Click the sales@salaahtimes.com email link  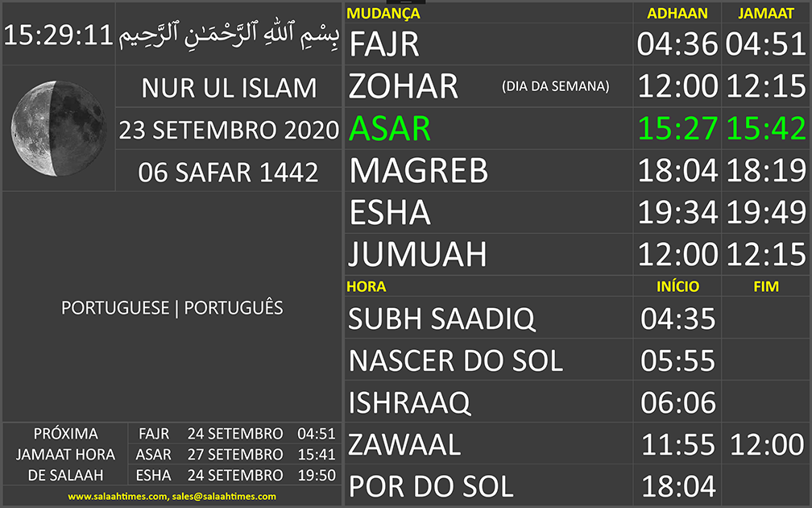tap(225, 497)
